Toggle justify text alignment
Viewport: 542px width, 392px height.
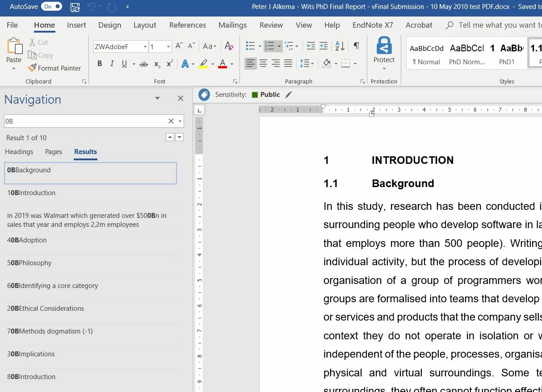pos(288,63)
